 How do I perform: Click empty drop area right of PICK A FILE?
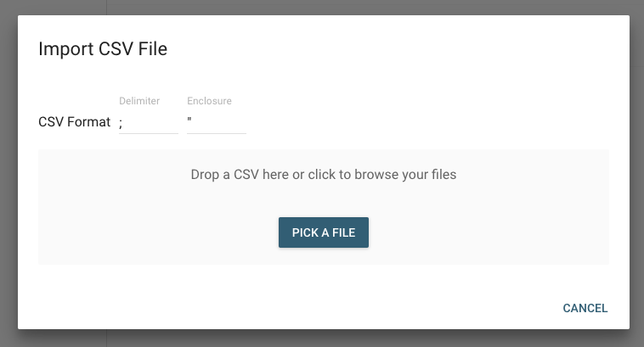[x=489, y=232]
